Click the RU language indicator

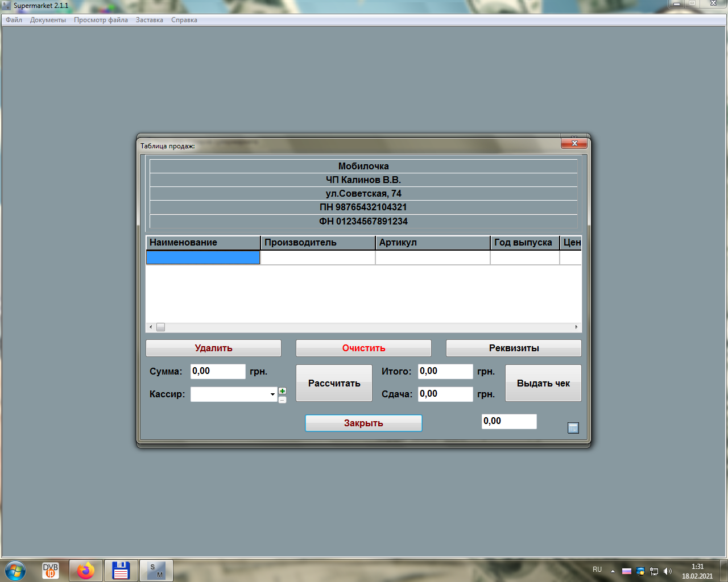(x=597, y=569)
